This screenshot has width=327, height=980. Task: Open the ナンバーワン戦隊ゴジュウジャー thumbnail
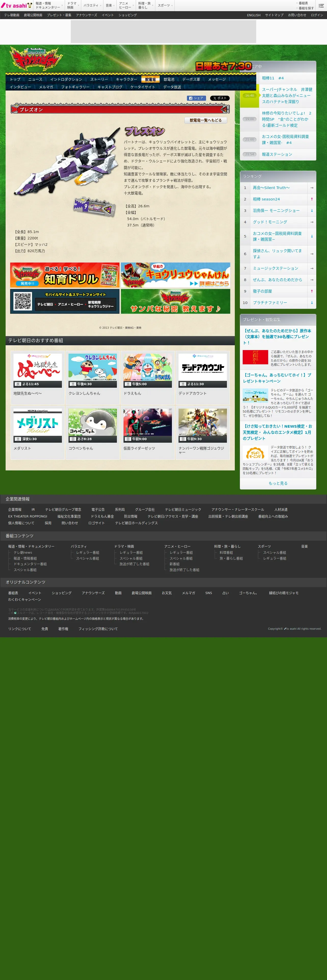[x=202, y=425]
